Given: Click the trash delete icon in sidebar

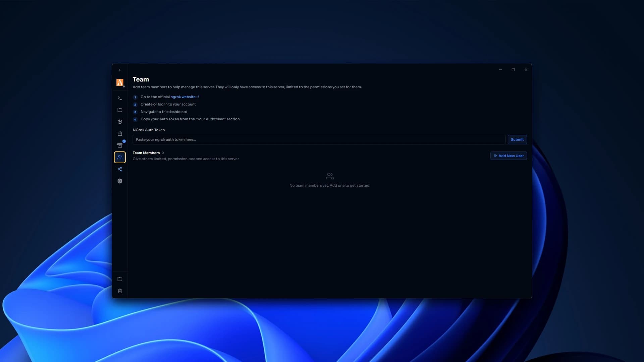Looking at the screenshot, I should [120, 291].
